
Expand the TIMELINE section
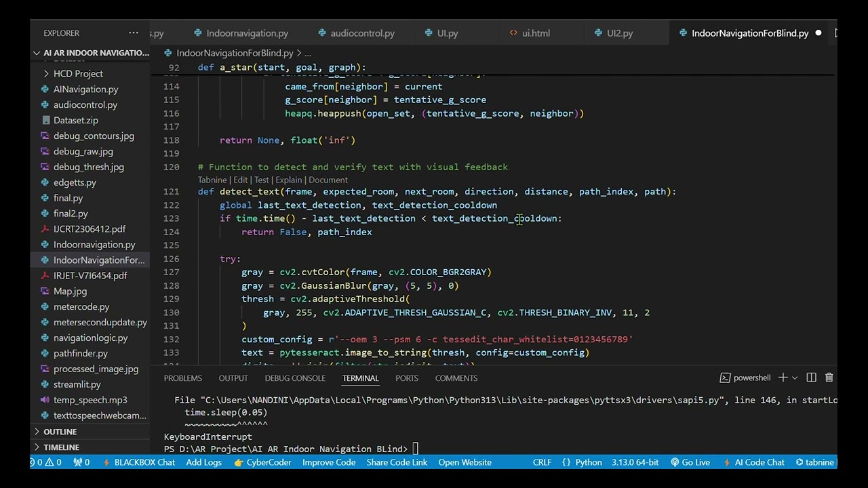click(61, 447)
